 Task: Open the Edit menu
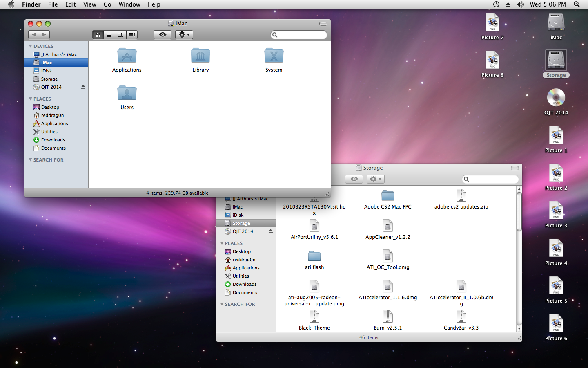click(71, 4)
